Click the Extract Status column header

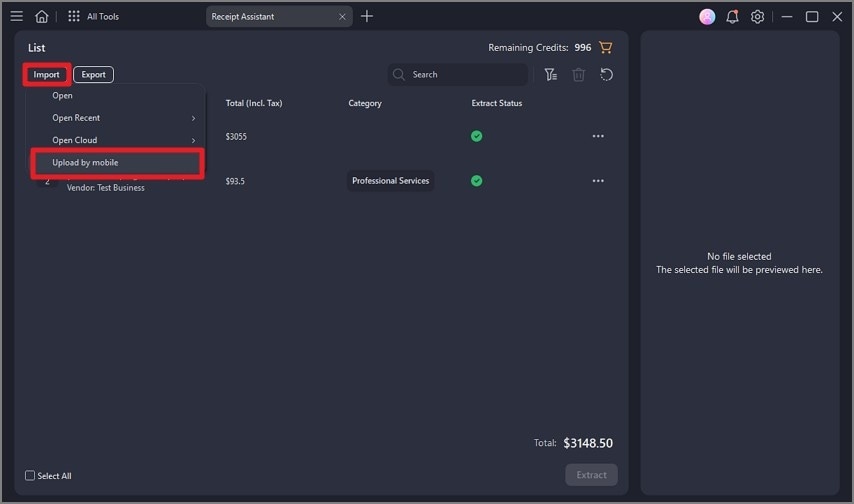497,103
